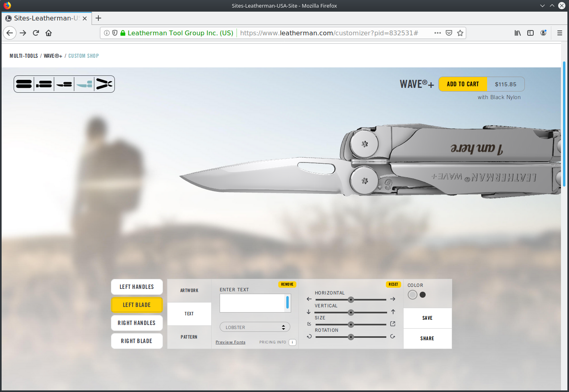Open the Firefox hamburger menu
569x392 pixels.
tap(559, 33)
